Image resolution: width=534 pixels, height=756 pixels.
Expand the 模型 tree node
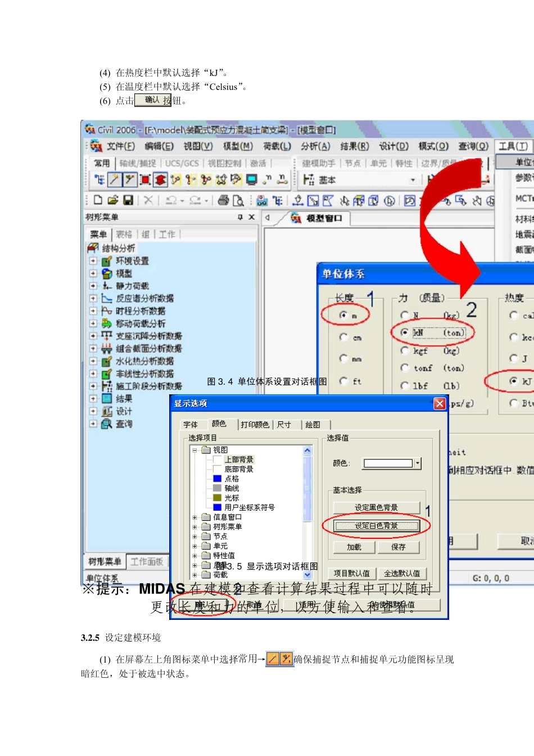coord(93,273)
